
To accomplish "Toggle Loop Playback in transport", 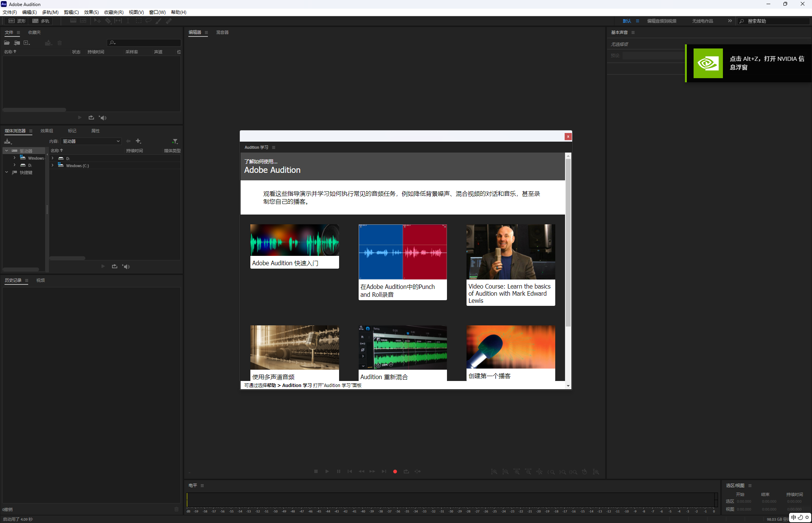I will click(x=406, y=471).
